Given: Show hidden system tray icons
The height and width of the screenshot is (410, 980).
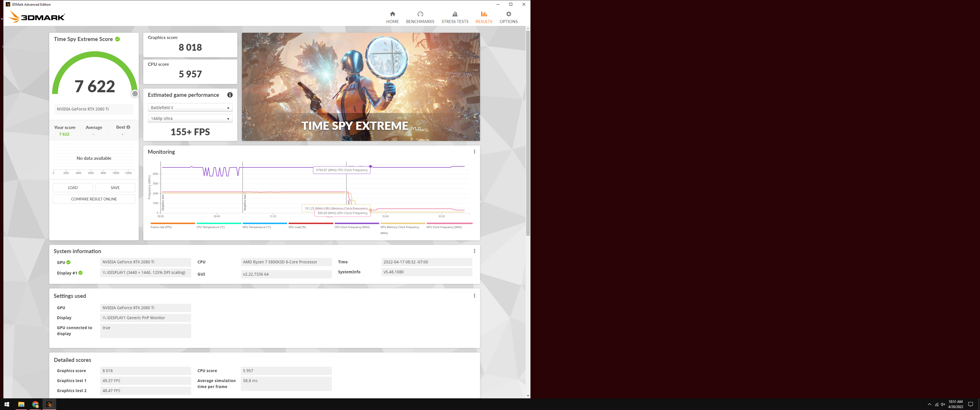Looking at the screenshot, I should 929,404.
